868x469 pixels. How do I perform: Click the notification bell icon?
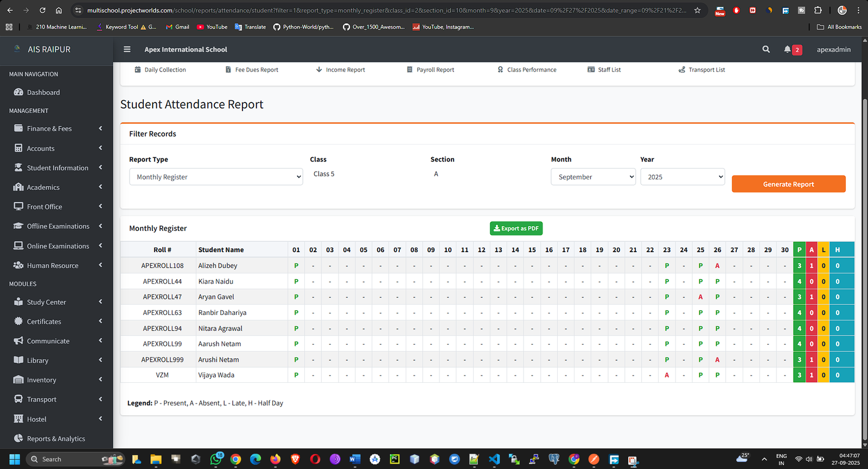(787, 49)
